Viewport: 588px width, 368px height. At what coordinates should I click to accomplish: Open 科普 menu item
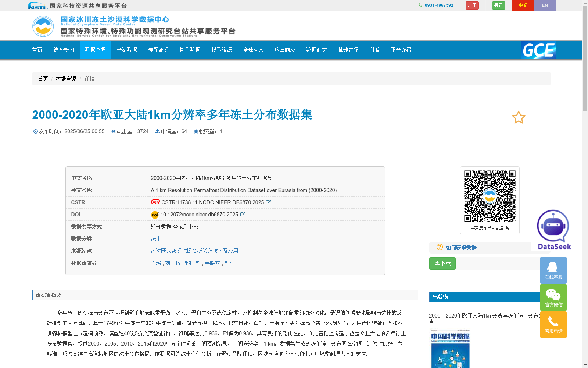click(x=375, y=50)
